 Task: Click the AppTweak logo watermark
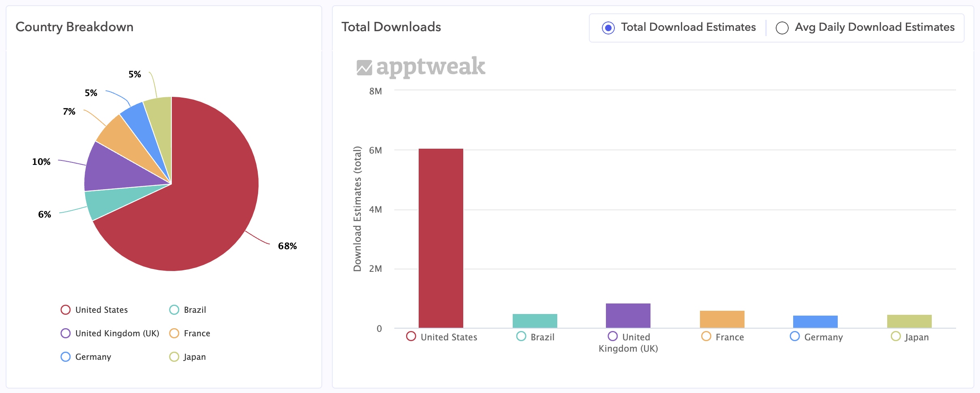coord(421,67)
